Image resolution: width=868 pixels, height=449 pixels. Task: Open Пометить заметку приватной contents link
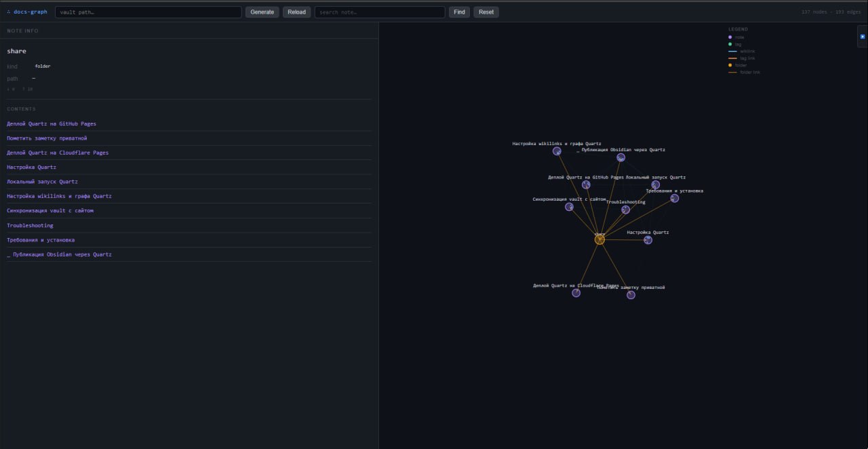click(47, 138)
